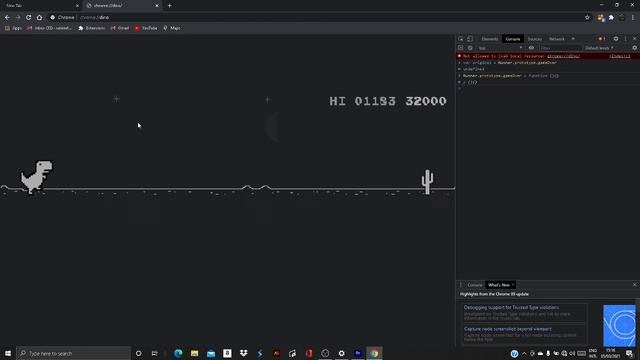Open the Windows Start menu
This screenshot has height=360, width=640.
(x=8, y=353)
